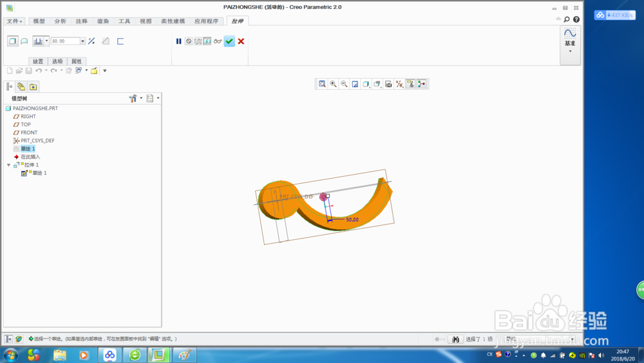Switch to the 柔性建模 ribbon tab
This screenshot has width=644, height=363.
coord(173,21)
